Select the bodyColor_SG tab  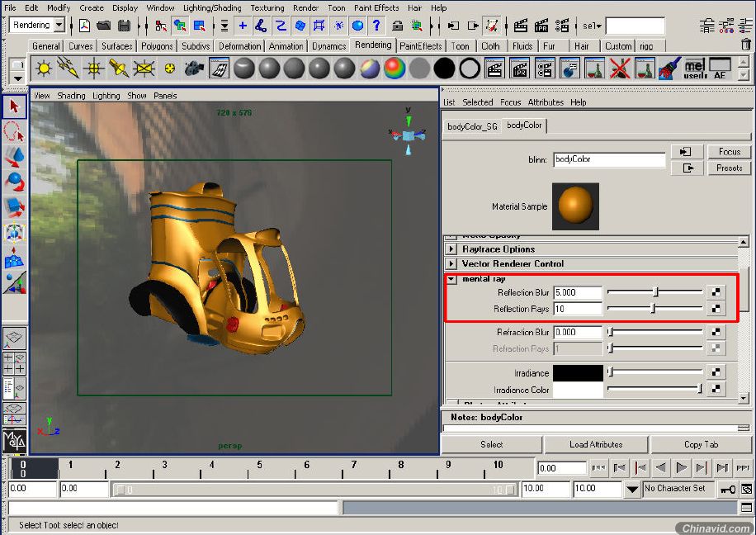472,126
